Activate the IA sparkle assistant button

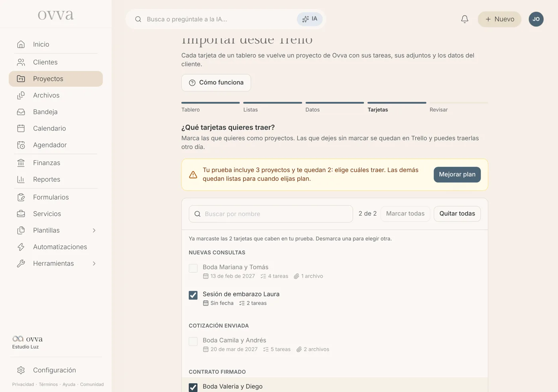tap(310, 19)
